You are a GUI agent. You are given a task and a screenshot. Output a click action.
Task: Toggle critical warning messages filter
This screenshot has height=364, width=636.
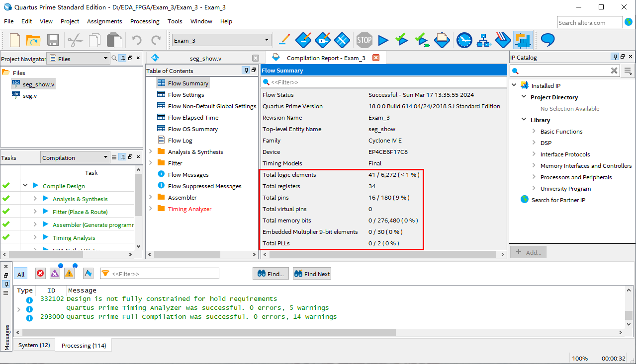[x=55, y=273]
